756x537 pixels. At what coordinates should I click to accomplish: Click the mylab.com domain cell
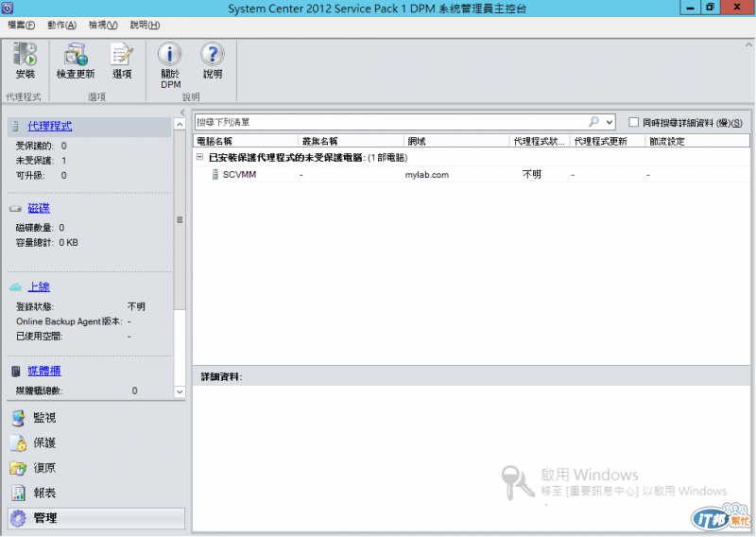click(x=427, y=175)
